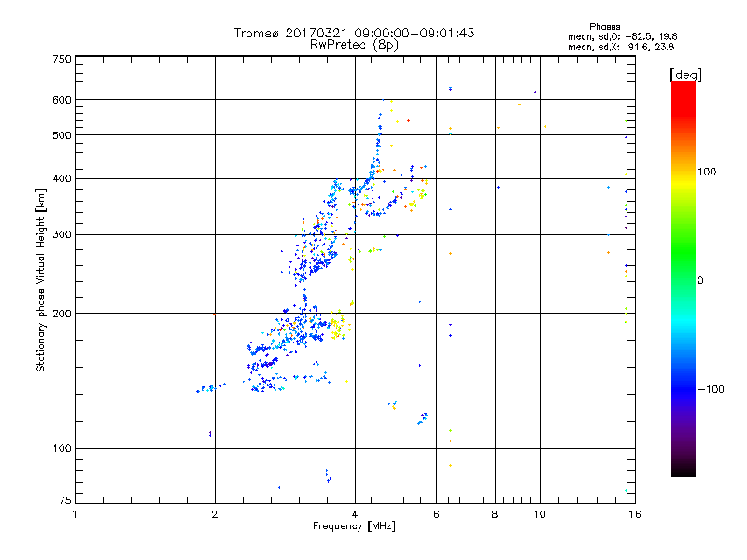Click the x-axis label '16'
Image resolution: width=747 pixels, height=560 pixels.
635,514
